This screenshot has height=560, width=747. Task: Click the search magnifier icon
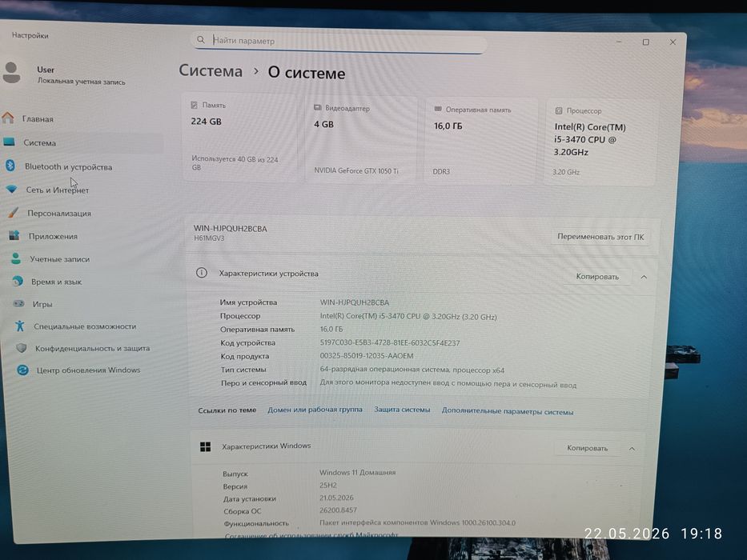click(x=201, y=40)
